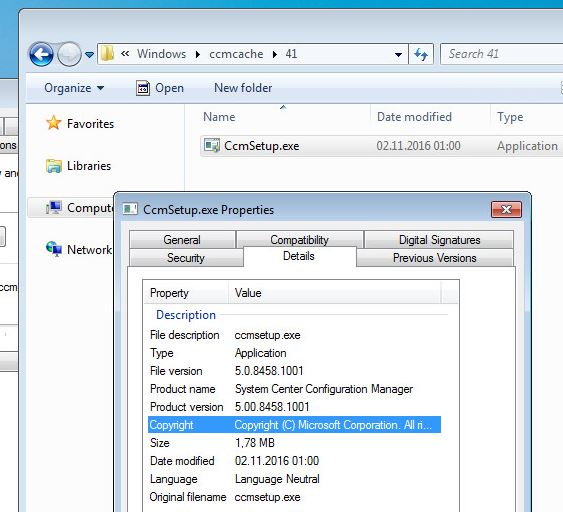Select the Details tab

point(299,256)
